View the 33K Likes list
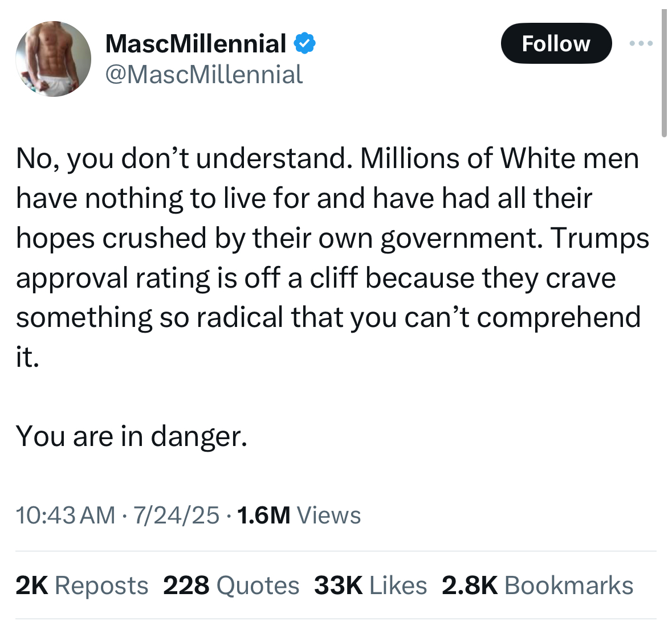Screen dimensions: 672x622 tap(370, 585)
